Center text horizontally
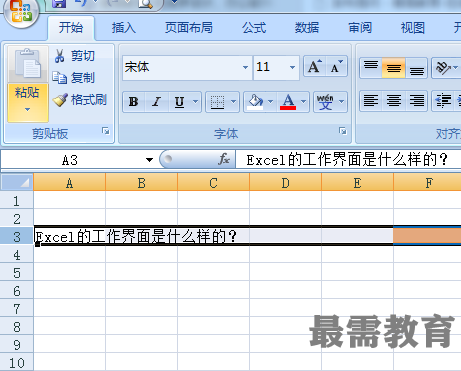461x371 pixels. pos(394,101)
